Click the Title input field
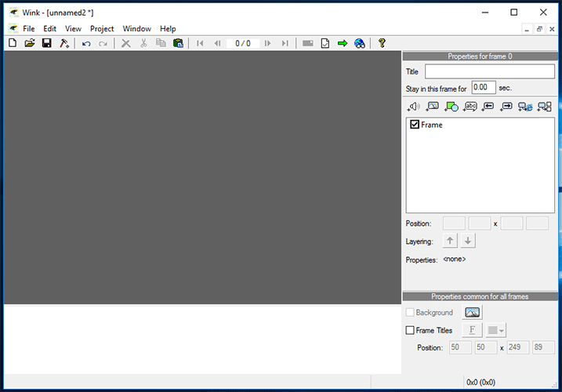The width and height of the screenshot is (562, 392). point(489,71)
